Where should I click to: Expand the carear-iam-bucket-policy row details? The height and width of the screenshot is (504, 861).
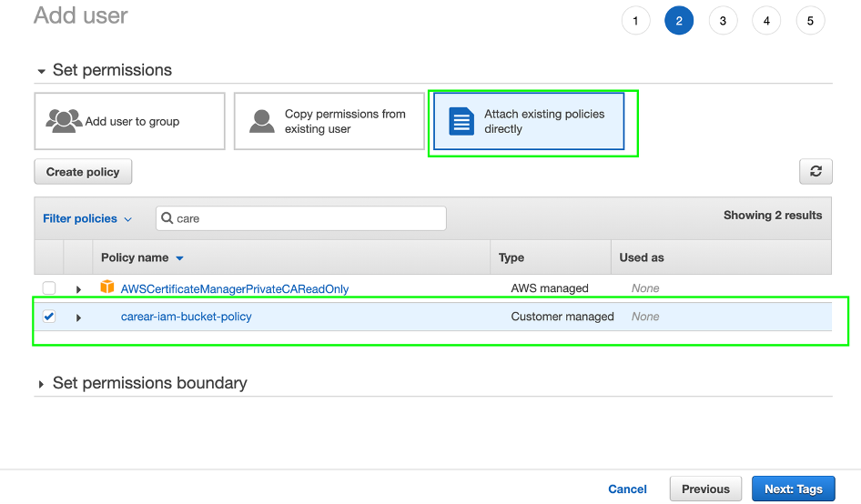click(78, 318)
